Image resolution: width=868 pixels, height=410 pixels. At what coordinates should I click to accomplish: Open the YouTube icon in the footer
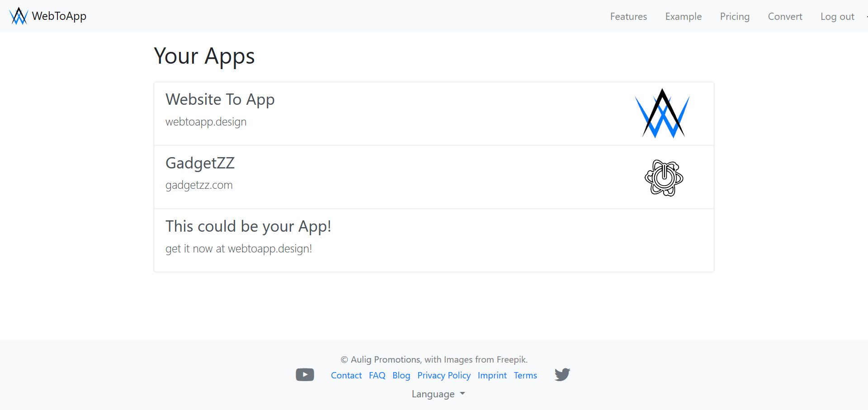click(x=305, y=374)
